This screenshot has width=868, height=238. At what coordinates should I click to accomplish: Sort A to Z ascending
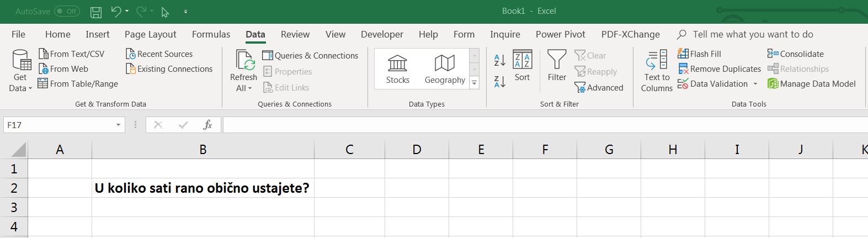pyautogui.click(x=499, y=60)
